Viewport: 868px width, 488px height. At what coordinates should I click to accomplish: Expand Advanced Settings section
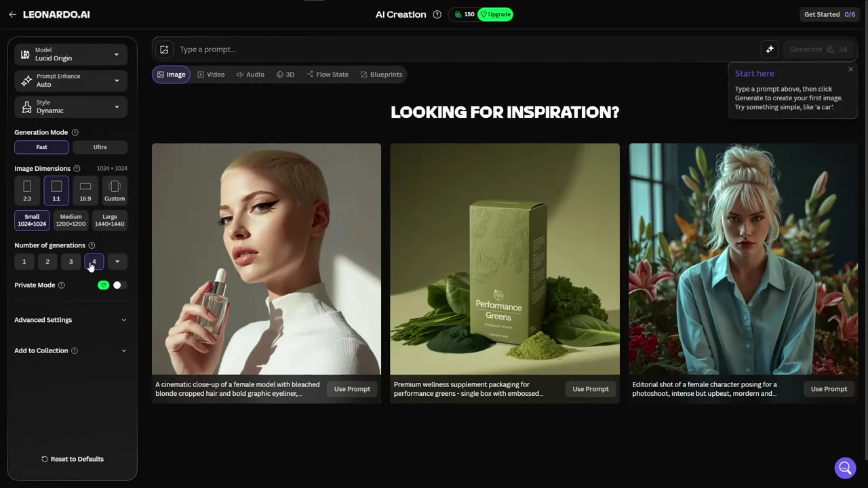(71, 320)
